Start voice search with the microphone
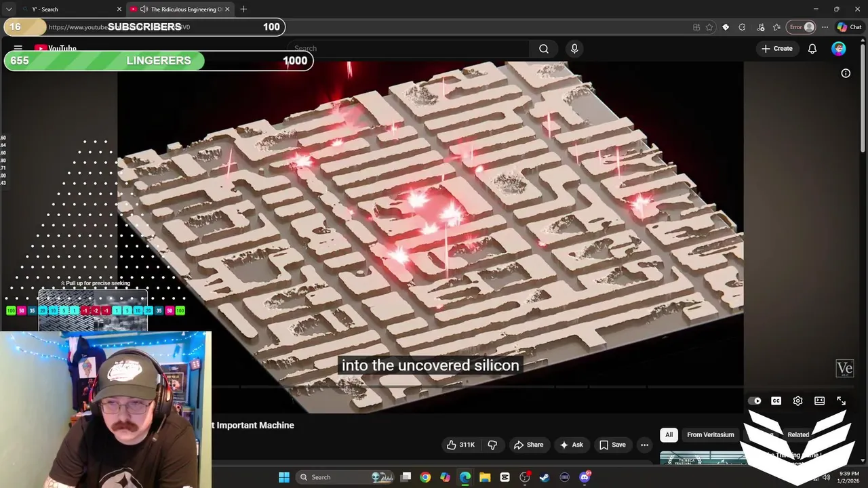The image size is (868, 488). (x=574, y=49)
